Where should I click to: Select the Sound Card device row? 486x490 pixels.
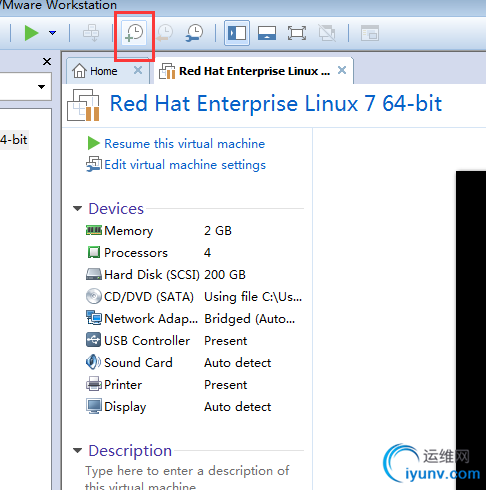coord(194,363)
